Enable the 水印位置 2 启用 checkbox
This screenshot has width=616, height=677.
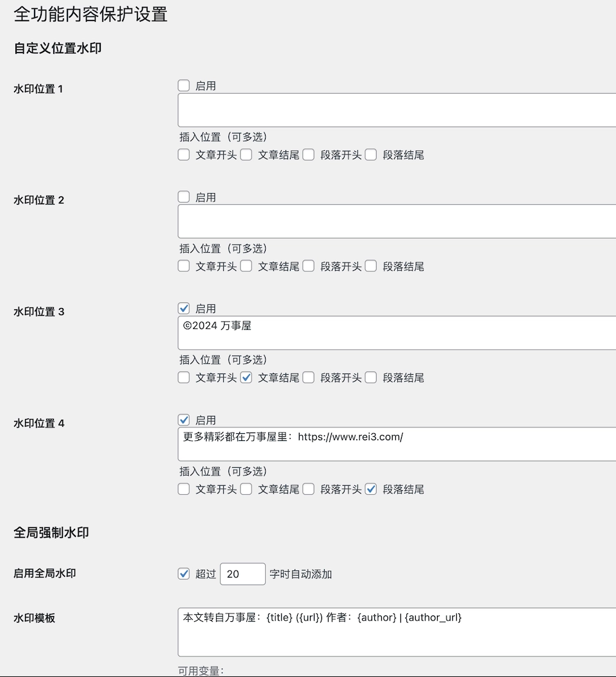click(x=184, y=197)
